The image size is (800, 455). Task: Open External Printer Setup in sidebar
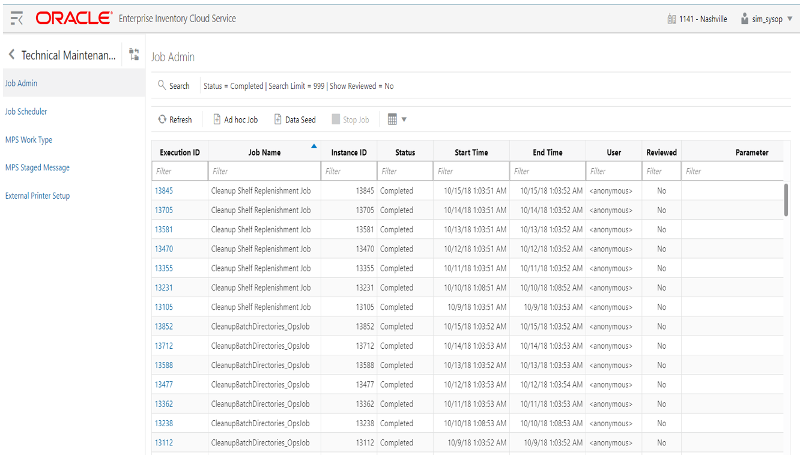(x=38, y=196)
